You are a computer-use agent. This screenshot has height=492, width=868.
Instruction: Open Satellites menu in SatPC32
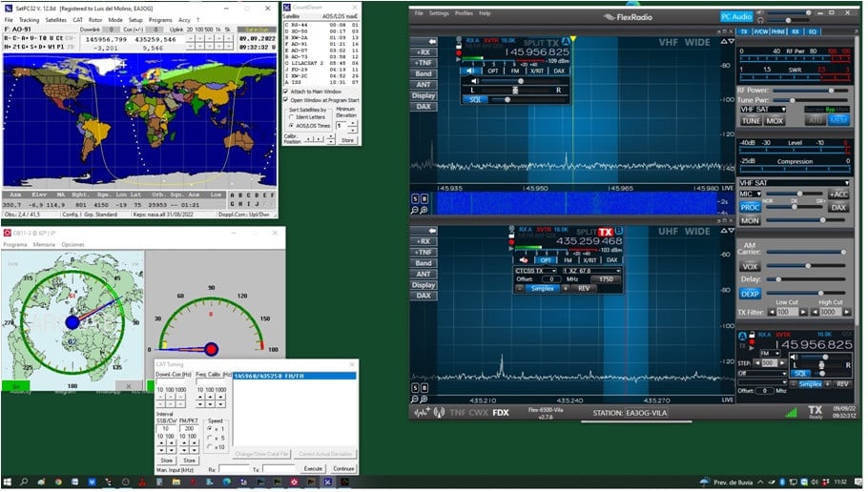[56, 20]
